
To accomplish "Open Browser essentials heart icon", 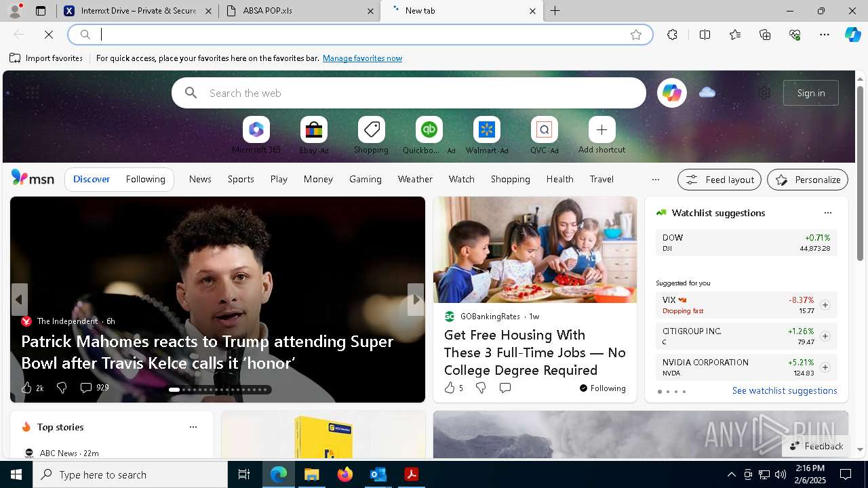I will [x=795, y=35].
